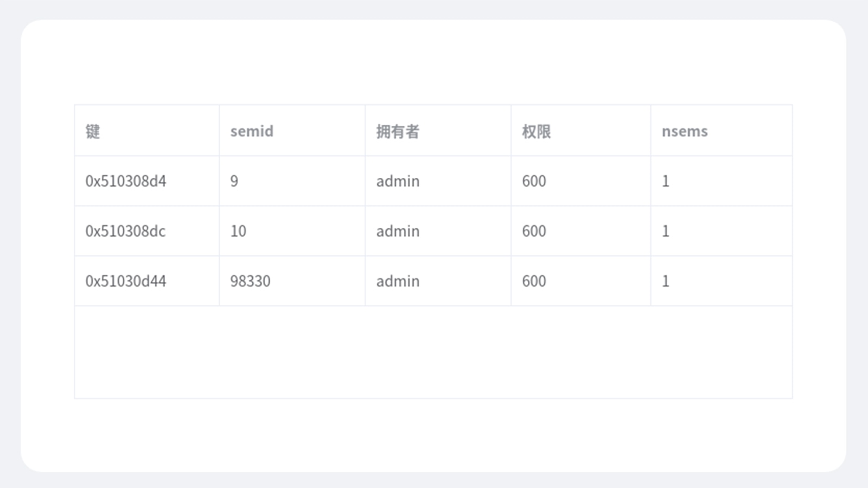The width and height of the screenshot is (868, 488).
Task: Click the 键 column header
Action: (x=93, y=131)
